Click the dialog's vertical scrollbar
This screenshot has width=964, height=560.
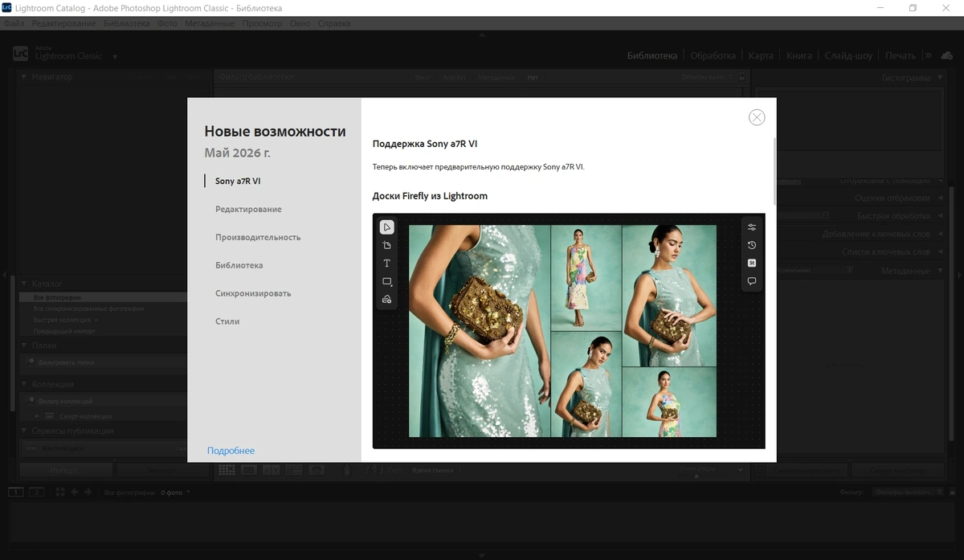pos(774,171)
